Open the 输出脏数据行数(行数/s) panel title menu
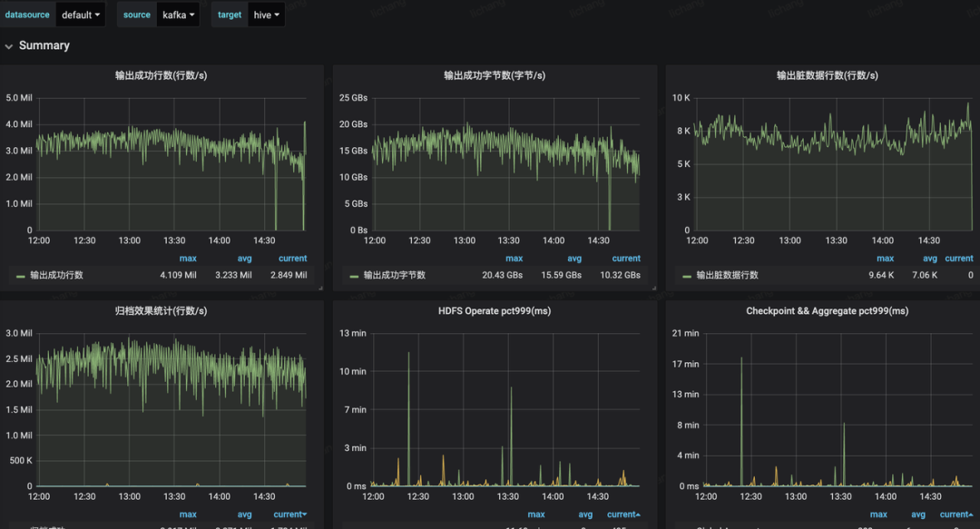This screenshot has width=980, height=529. pyautogui.click(x=827, y=75)
